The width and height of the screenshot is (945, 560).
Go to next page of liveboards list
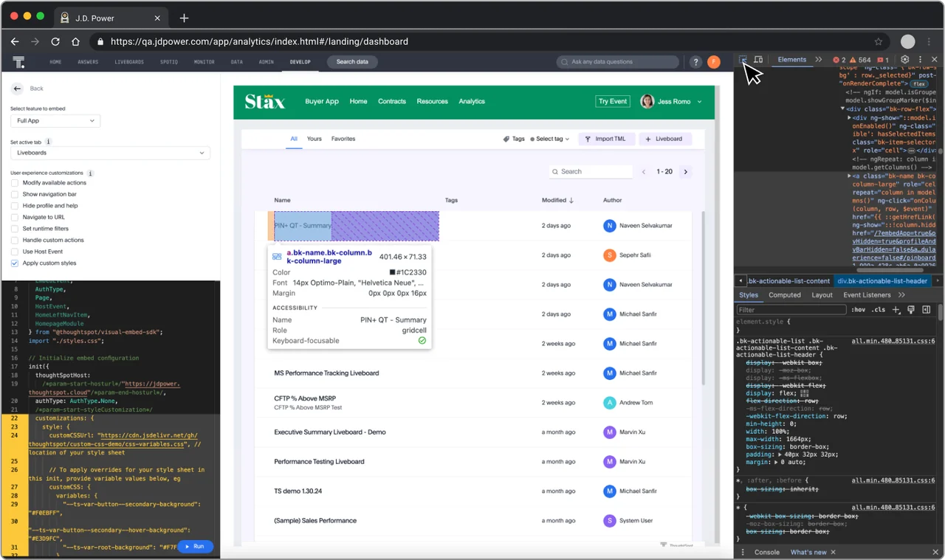686,172
